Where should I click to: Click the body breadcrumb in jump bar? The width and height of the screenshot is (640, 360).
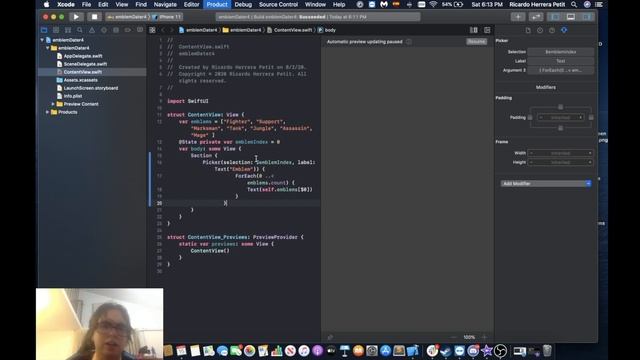coord(327,30)
